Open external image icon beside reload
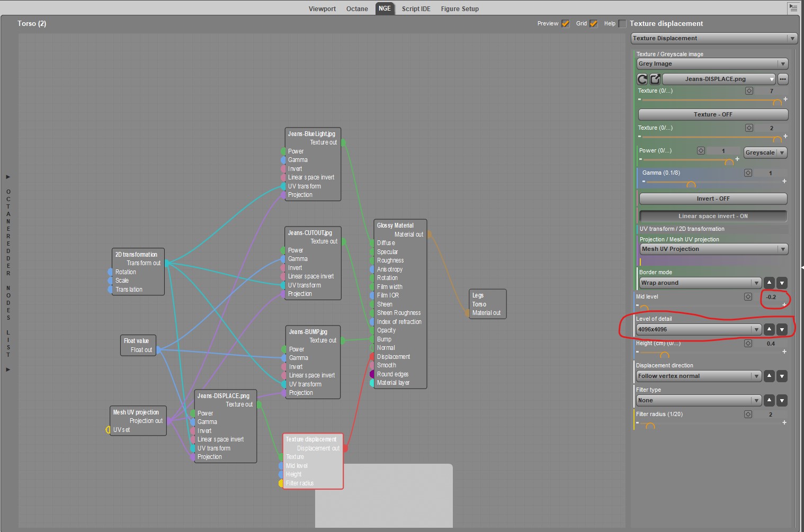The width and height of the screenshot is (804, 532). click(x=655, y=79)
